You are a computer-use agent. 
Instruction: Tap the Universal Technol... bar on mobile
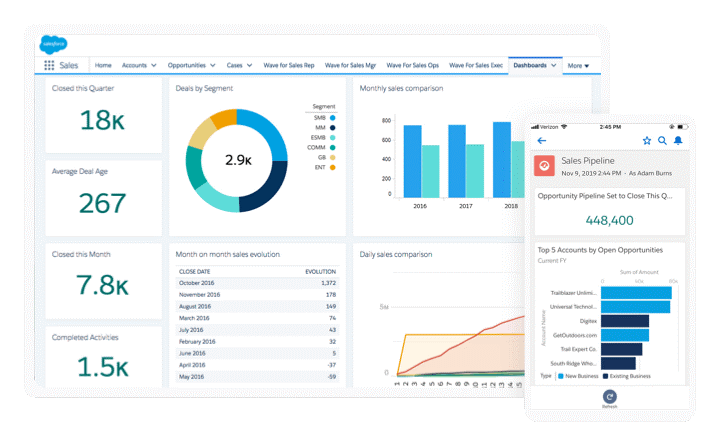point(636,307)
